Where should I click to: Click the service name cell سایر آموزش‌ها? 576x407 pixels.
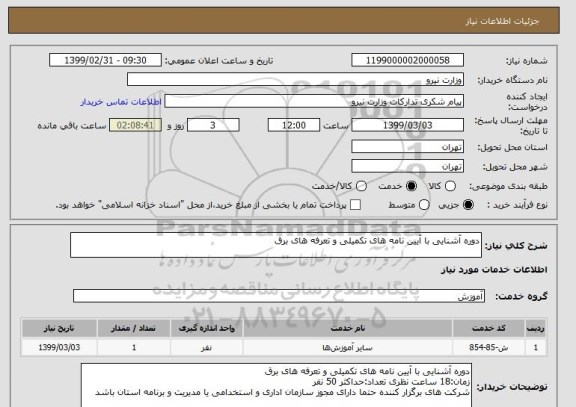coord(348,347)
